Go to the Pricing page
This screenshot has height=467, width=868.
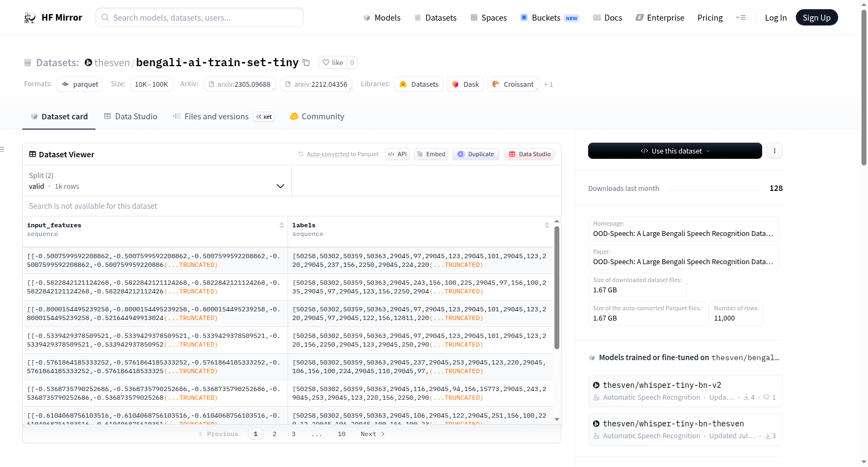coord(710,18)
